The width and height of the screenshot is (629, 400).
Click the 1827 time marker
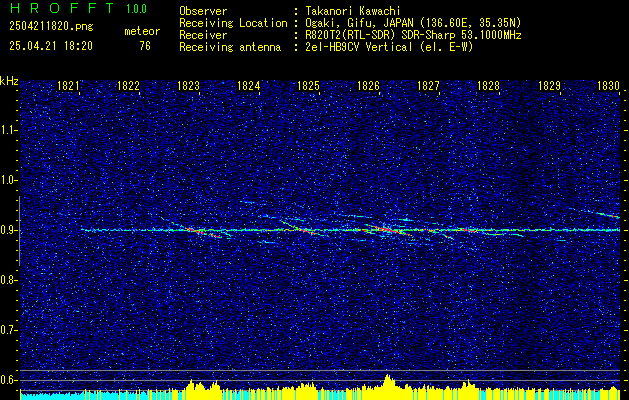[x=429, y=85]
